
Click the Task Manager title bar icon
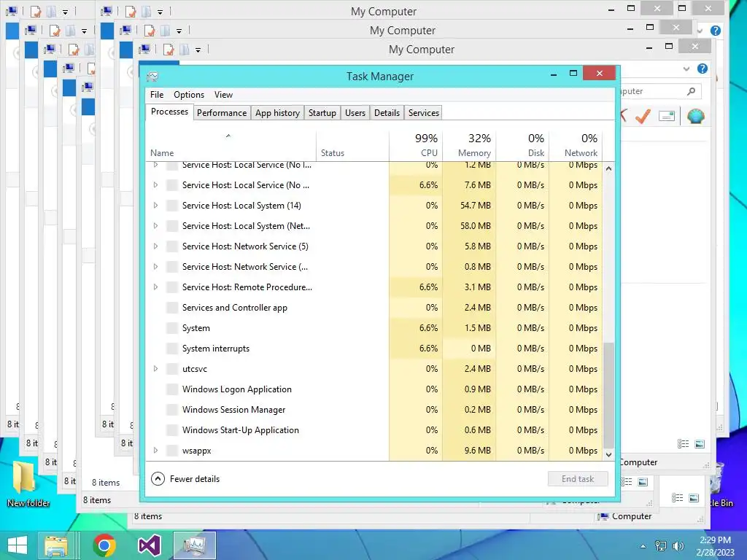152,76
